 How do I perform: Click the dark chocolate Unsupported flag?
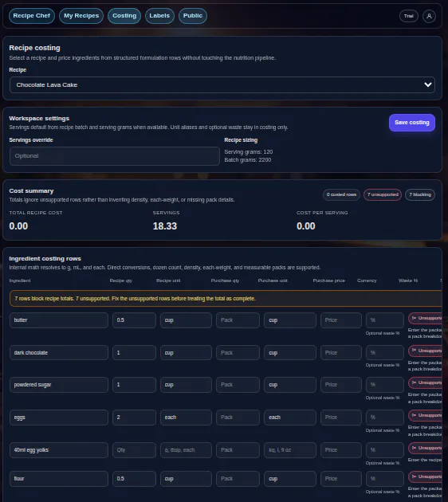pos(426,351)
